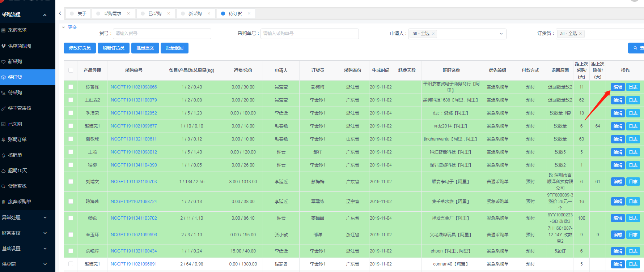The image size is (644, 272).
Task: Go to 账期订单 sidebar item
Action: tap(17, 139)
